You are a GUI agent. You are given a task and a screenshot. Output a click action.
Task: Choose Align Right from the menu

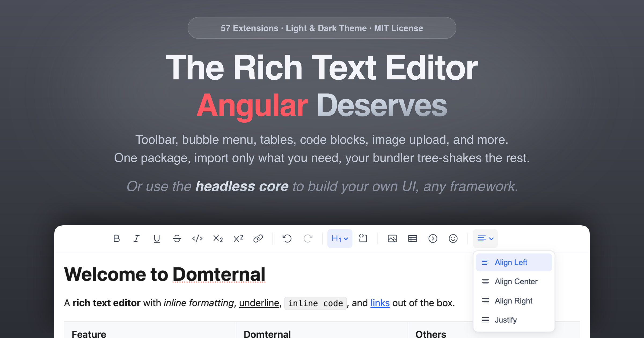(x=514, y=301)
